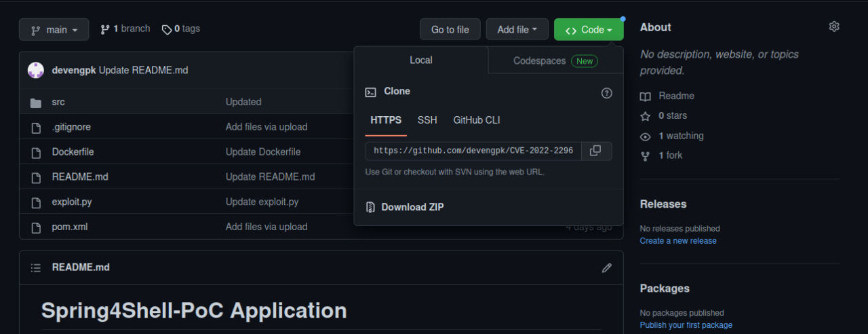Click the branch icon beside 1 branch
This screenshot has width=868, height=334.
[105, 29]
